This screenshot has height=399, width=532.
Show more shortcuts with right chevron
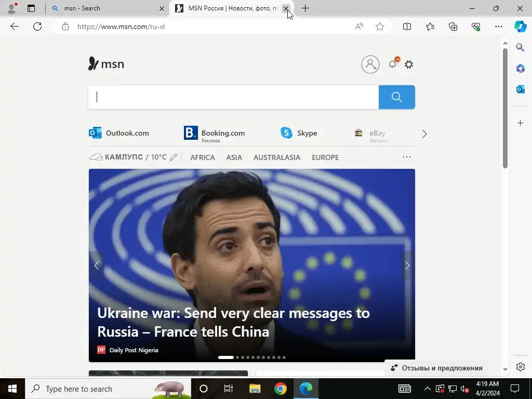click(x=424, y=134)
